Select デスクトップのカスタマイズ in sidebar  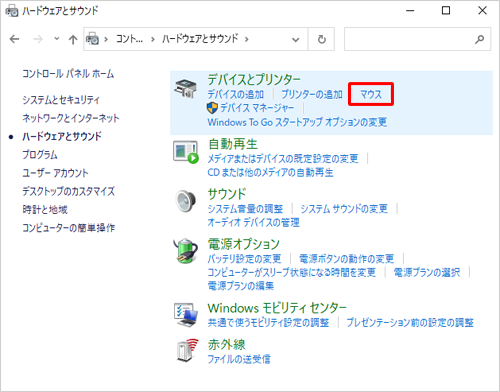pos(69,191)
